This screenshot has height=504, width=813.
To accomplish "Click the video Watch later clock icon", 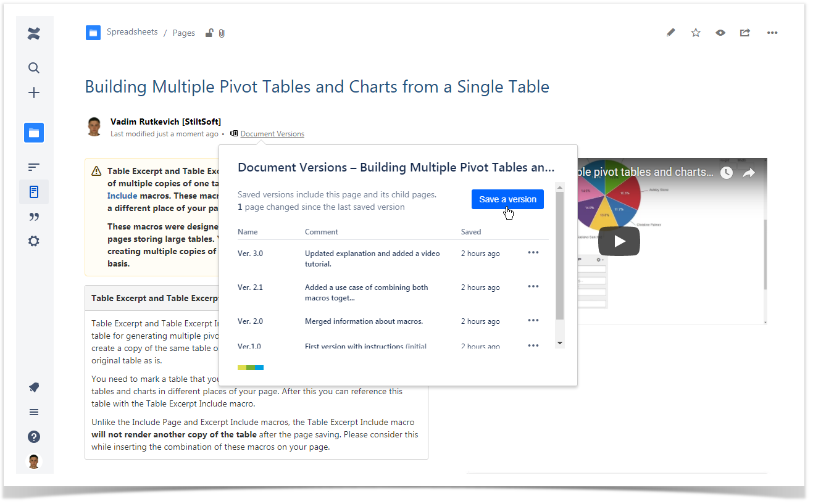I will point(727,173).
